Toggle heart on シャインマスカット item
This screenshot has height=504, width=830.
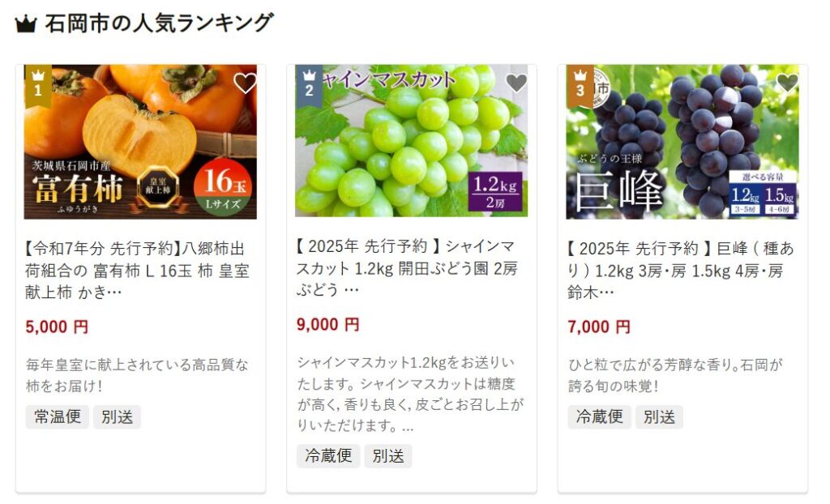click(x=516, y=83)
